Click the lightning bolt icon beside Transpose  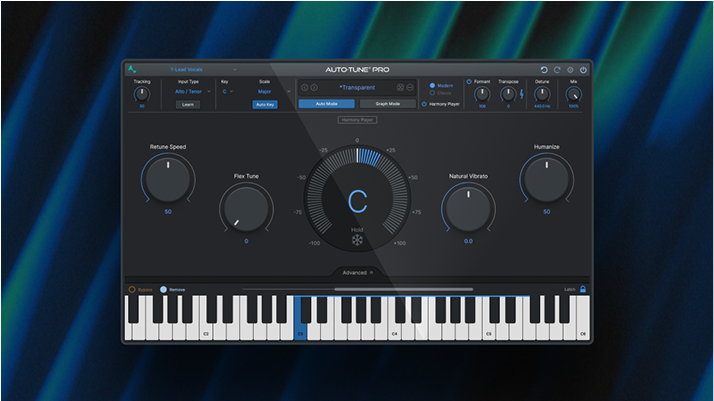coord(522,94)
